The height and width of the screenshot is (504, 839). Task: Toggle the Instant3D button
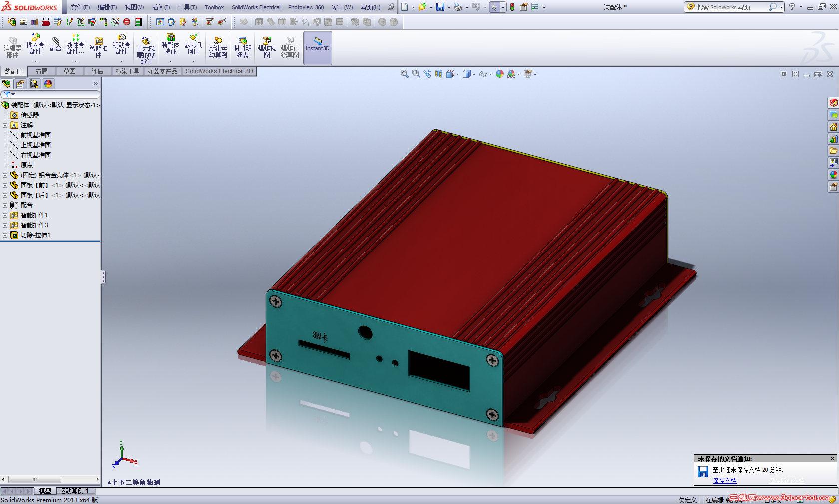[x=318, y=48]
